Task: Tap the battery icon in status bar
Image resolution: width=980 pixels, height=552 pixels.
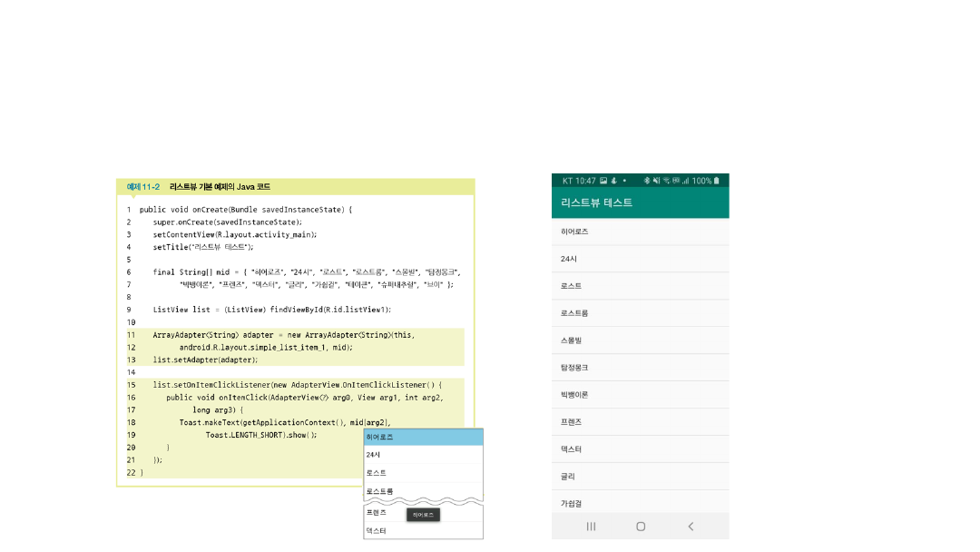Action: (718, 181)
